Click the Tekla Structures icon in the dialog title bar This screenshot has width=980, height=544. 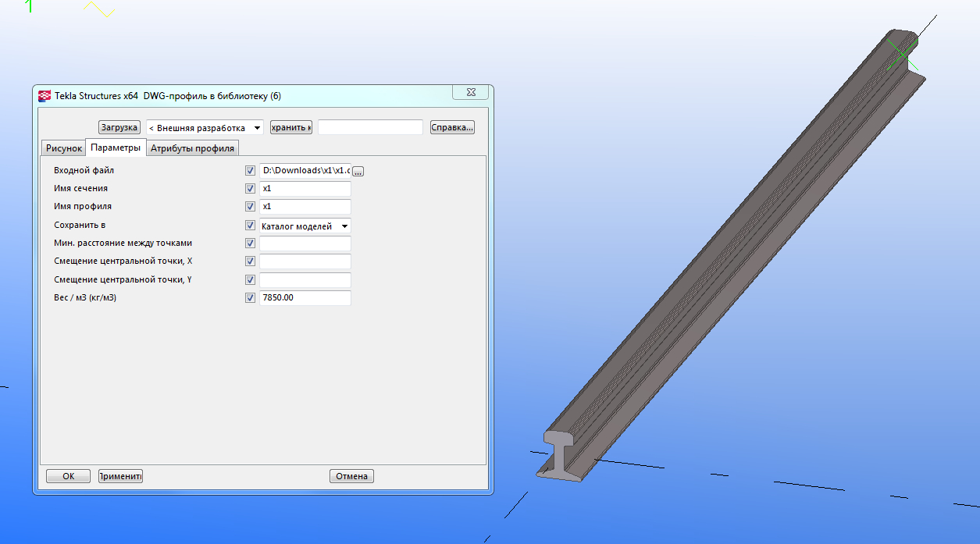click(x=45, y=96)
